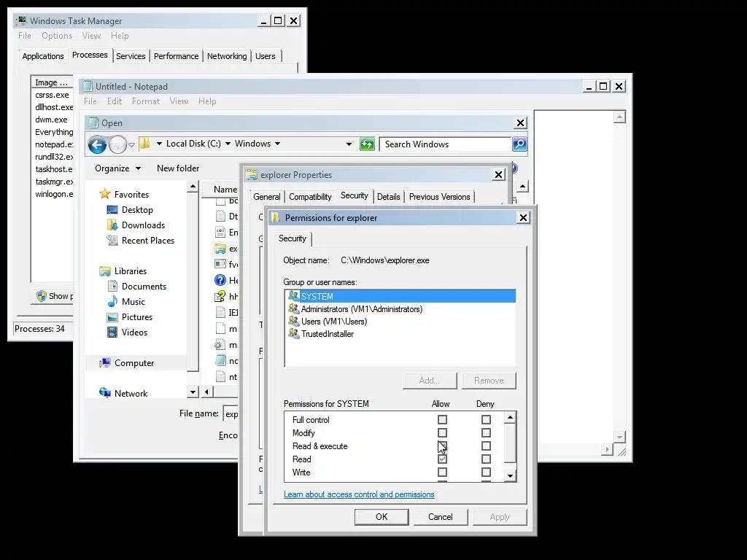The height and width of the screenshot is (560, 747).
Task: Open Options menu in Task Manager
Action: coord(57,36)
